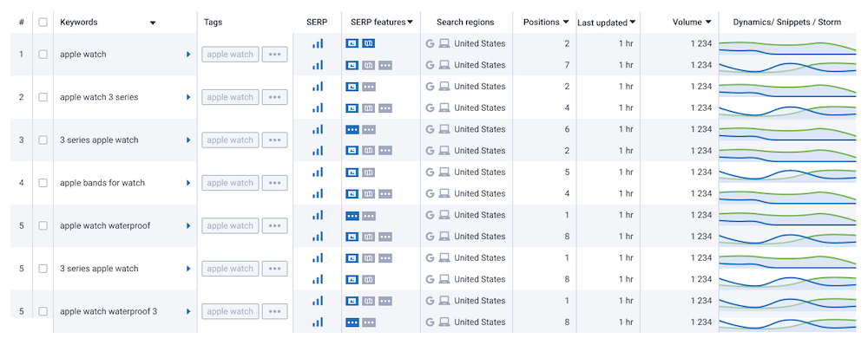Expand the apple watch keyword arrow
The height and width of the screenshot is (345, 868).
(188, 55)
